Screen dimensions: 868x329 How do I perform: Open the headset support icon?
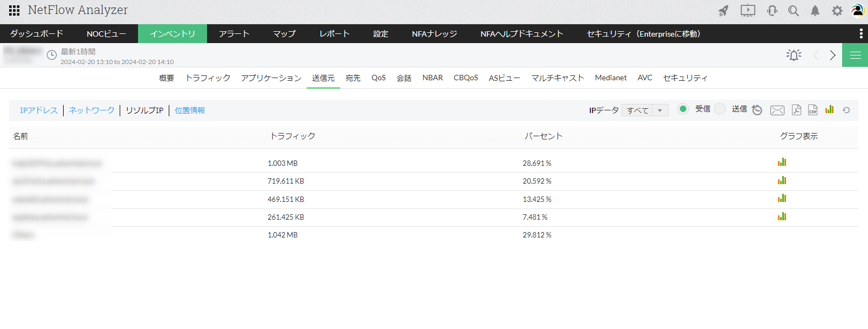pos(772,11)
